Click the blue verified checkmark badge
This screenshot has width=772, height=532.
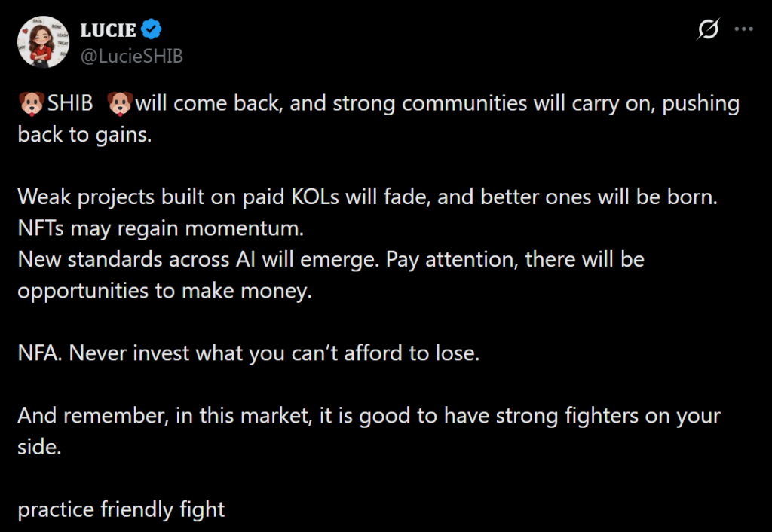pyautogui.click(x=153, y=30)
